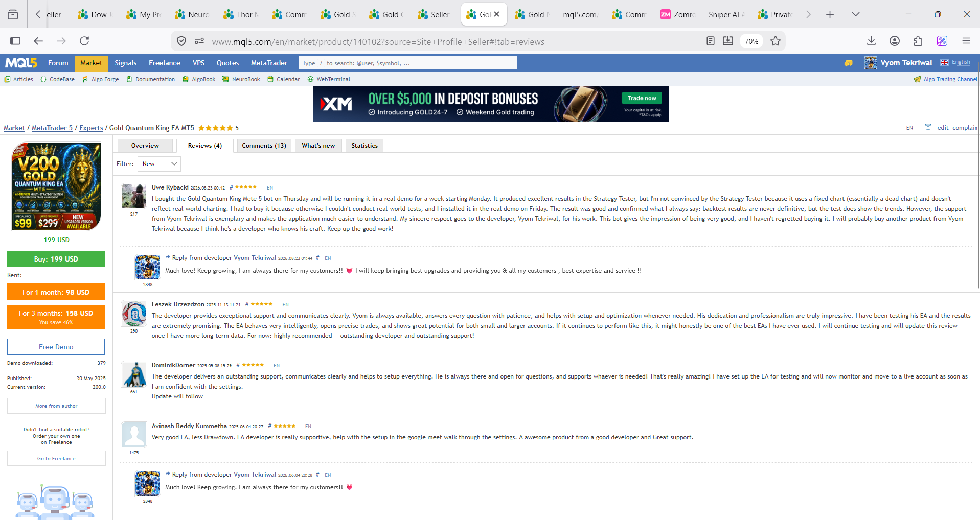Open the Signals menu item
The width and height of the screenshot is (980, 520).
point(125,63)
